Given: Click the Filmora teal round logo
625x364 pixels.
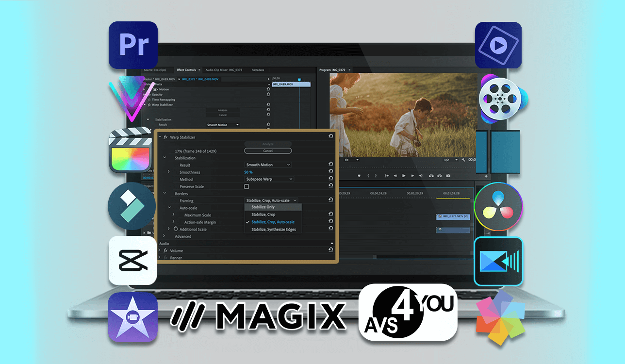Looking at the screenshot, I should [132, 206].
